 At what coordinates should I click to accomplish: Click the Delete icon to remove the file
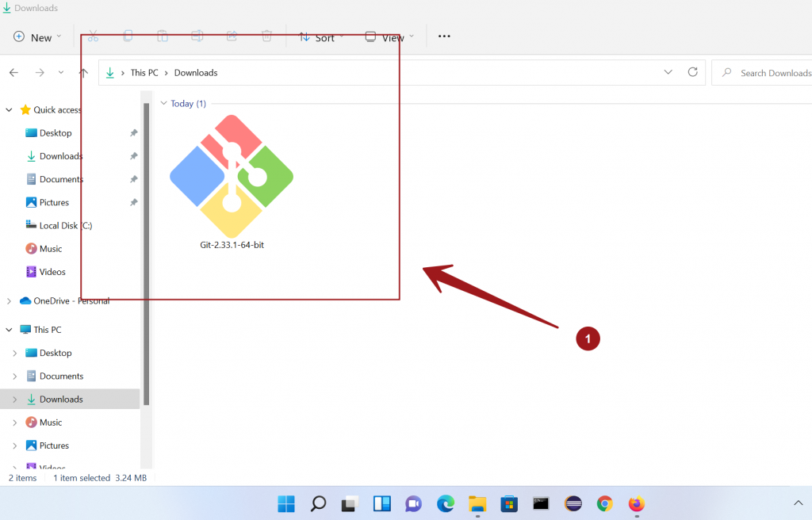pos(266,36)
